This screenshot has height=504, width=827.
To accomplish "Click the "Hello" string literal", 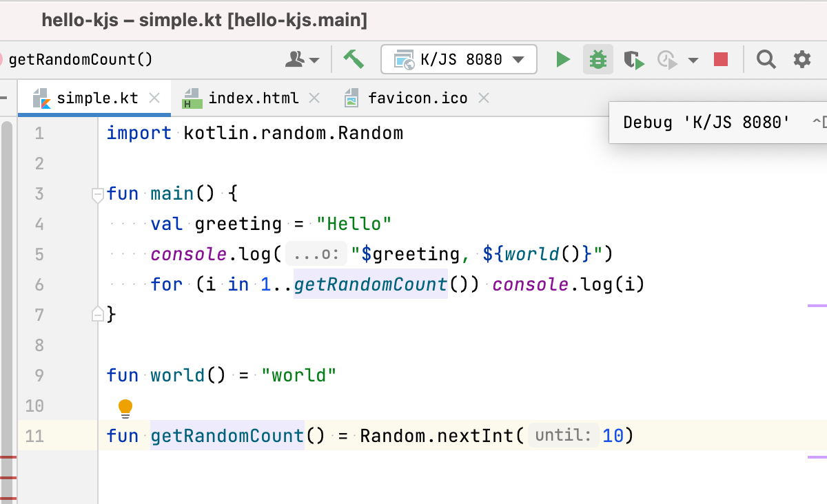I will (354, 224).
